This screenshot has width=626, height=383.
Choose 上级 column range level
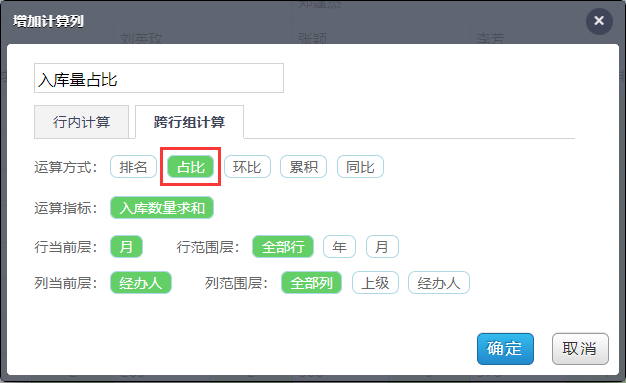click(x=375, y=283)
